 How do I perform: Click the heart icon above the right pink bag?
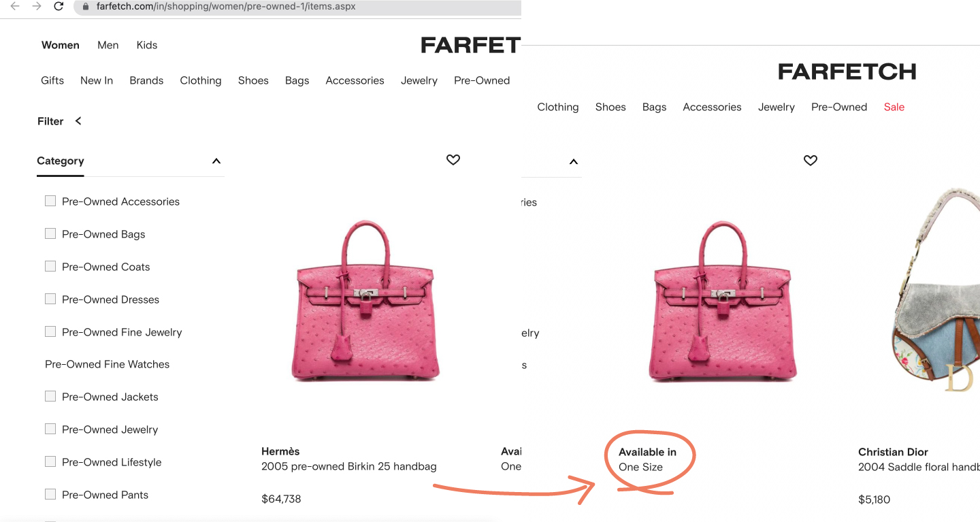[810, 160]
